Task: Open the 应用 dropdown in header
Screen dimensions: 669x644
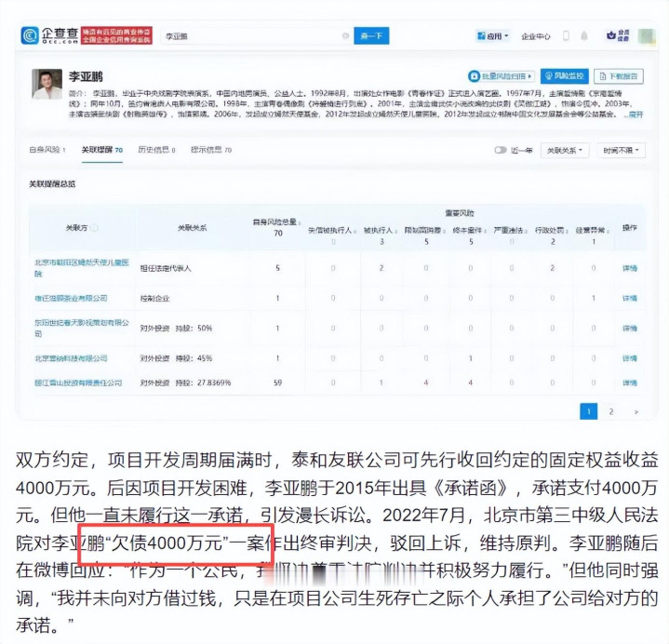Action: (493, 36)
